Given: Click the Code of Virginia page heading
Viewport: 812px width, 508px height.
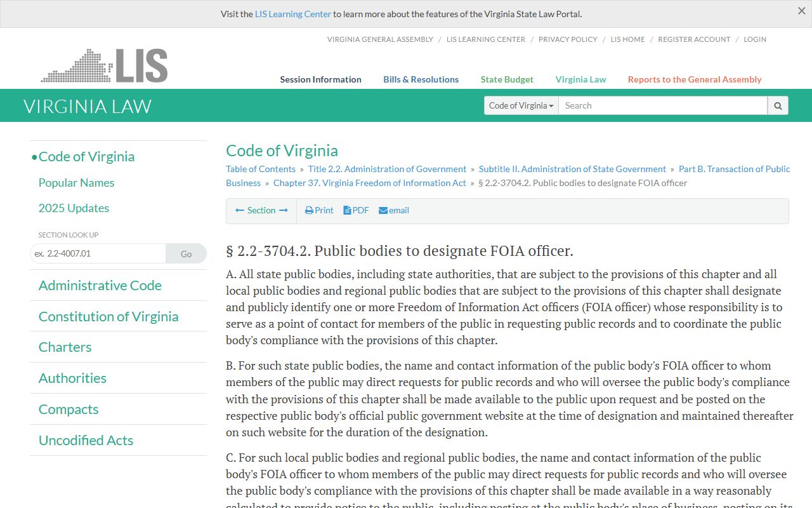Looking at the screenshot, I should (x=282, y=150).
